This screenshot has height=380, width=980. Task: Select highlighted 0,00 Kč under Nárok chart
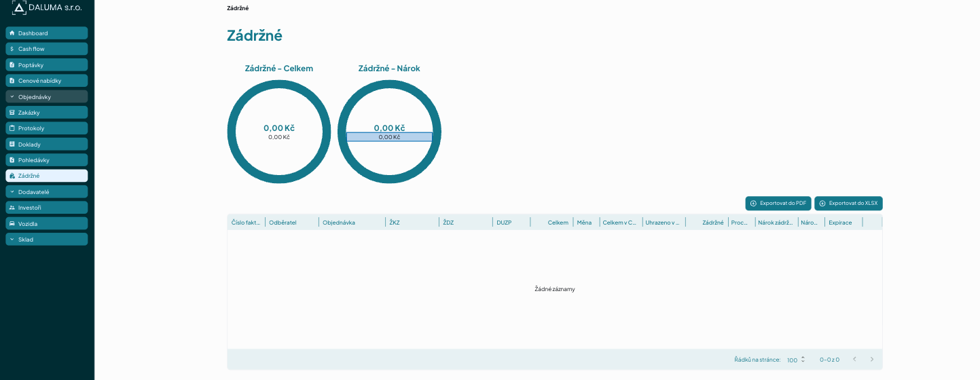[389, 137]
